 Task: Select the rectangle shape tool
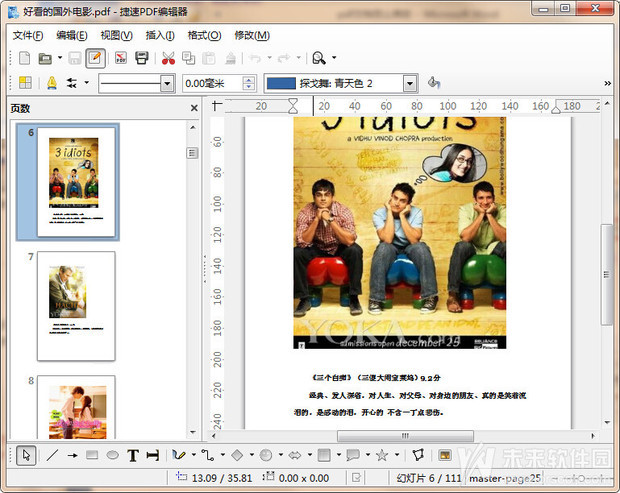point(92,455)
